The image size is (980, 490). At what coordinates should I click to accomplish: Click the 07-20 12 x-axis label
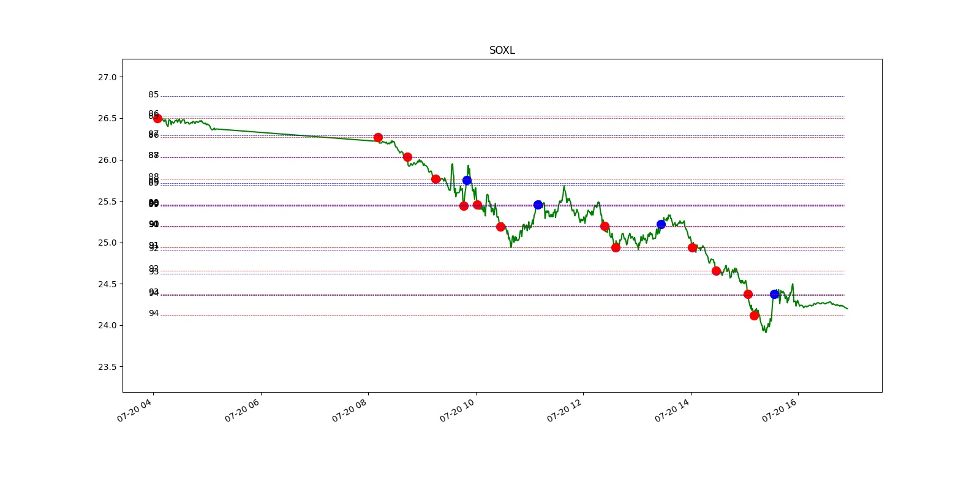coord(565,410)
